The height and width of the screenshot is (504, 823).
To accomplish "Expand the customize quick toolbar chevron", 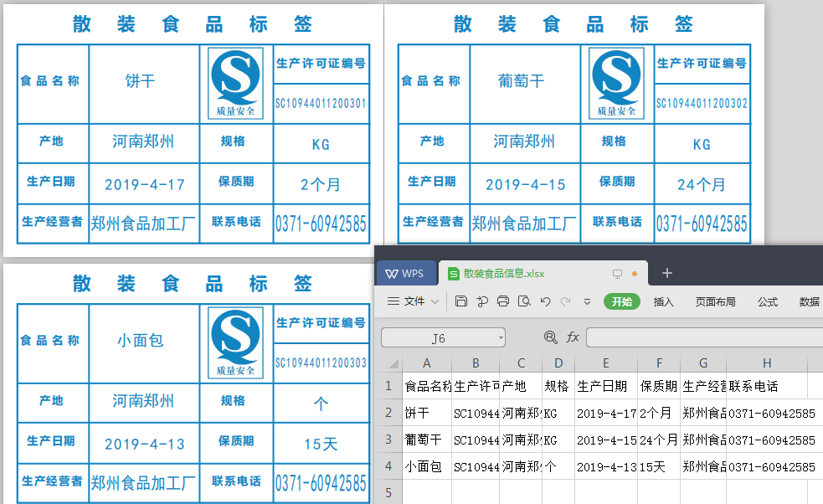I will click(x=588, y=302).
